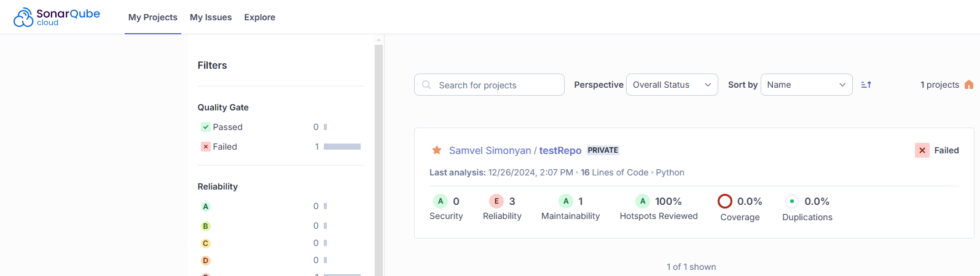The width and height of the screenshot is (980, 276).
Task: Open the 3 Reliability issues count
Action: (512, 201)
